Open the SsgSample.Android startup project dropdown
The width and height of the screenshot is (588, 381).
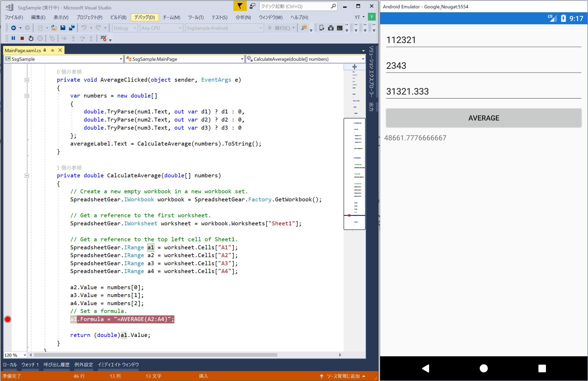(224, 28)
